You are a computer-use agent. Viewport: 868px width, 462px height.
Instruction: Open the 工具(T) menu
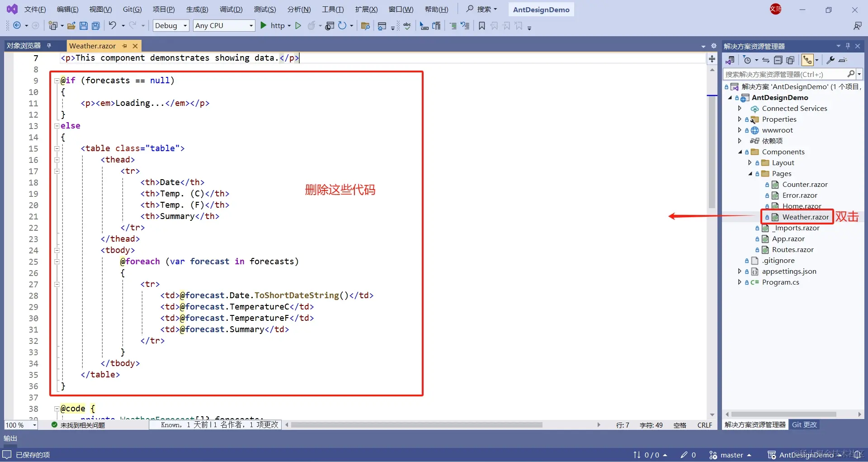[x=333, y=10]
